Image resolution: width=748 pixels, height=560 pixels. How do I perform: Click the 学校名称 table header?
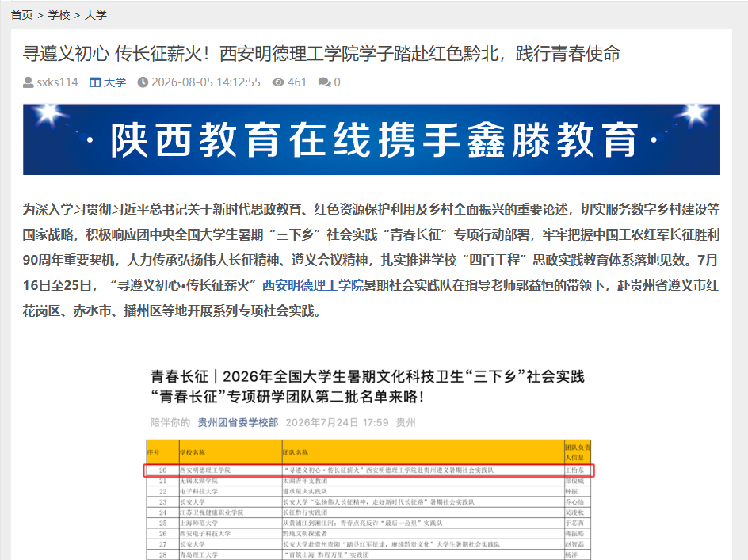[x=193, y=452]
